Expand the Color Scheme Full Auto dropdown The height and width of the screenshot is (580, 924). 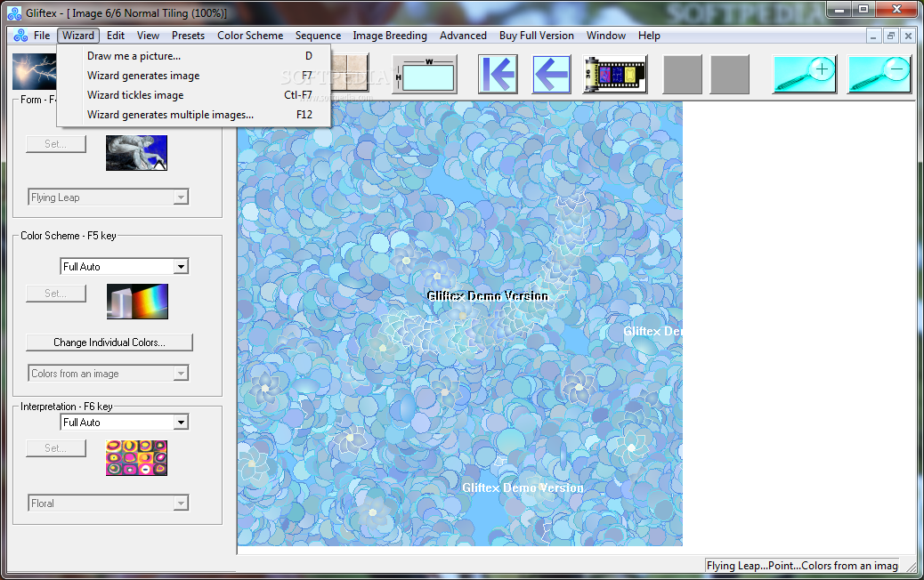(x=181, y=267)
